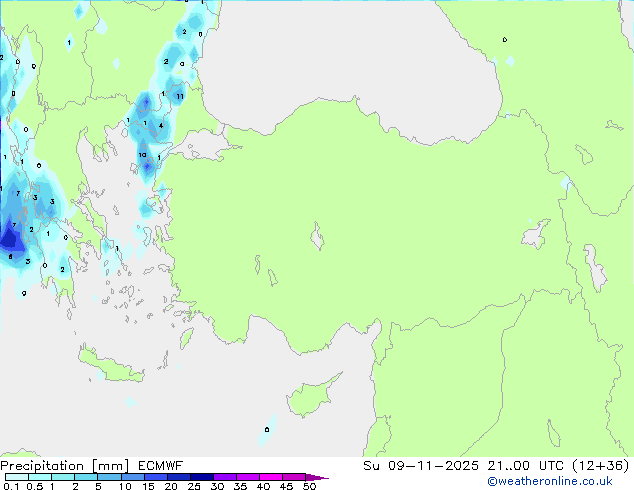
Task: Click the 1–2 mm legend swatch
Action: tap(63, 477)
